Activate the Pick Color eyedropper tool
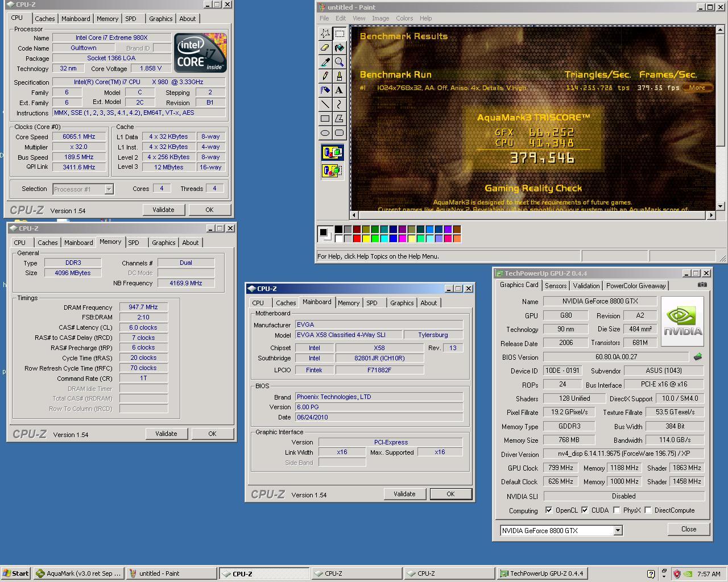Viewport: 728px width, 582px height. 325,62
